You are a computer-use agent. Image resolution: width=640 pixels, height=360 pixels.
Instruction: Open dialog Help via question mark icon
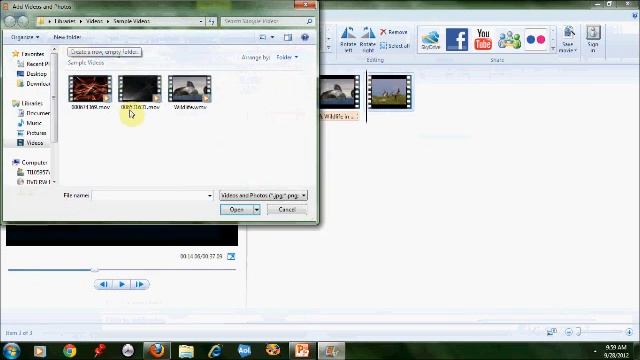[305, 37]
